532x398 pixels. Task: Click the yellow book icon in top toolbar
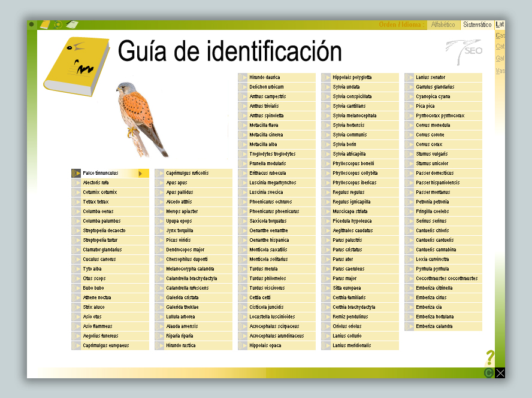[x=44, y=25]
